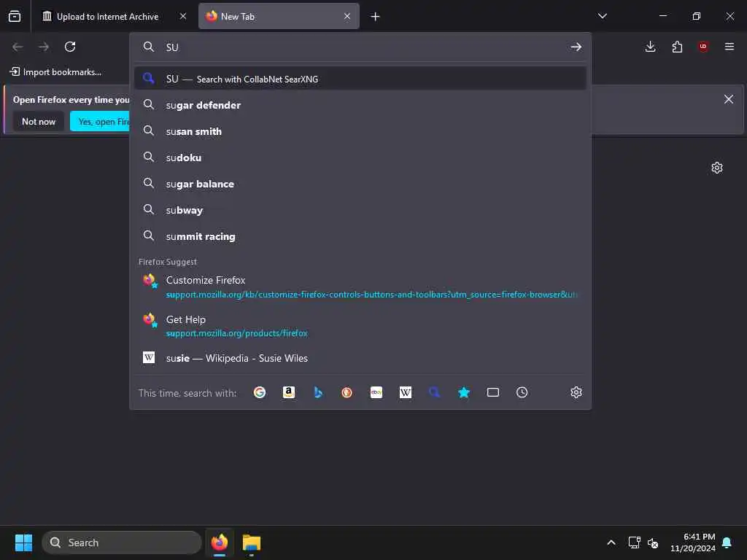Close the Upload to Internet Archive tab

point(183,16)
